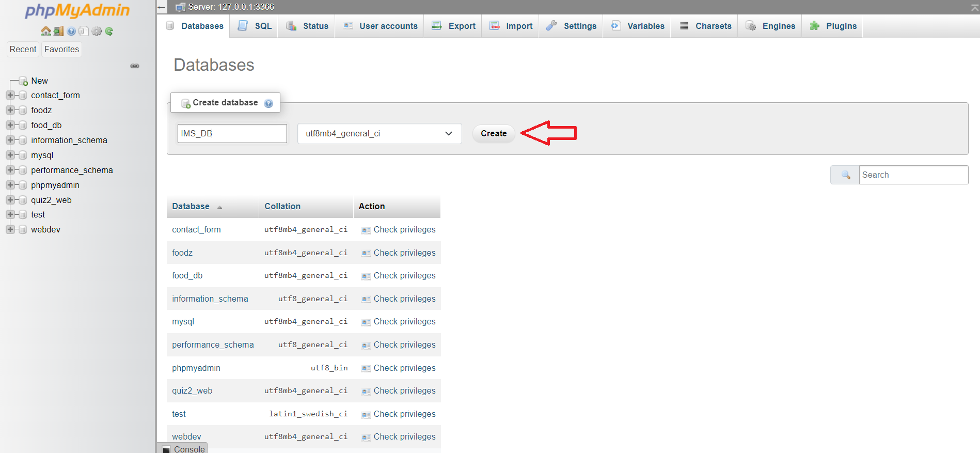This screenshot has width=980, height=453.
Task: Open the foodz database link in table
Action: click(182, 253)
